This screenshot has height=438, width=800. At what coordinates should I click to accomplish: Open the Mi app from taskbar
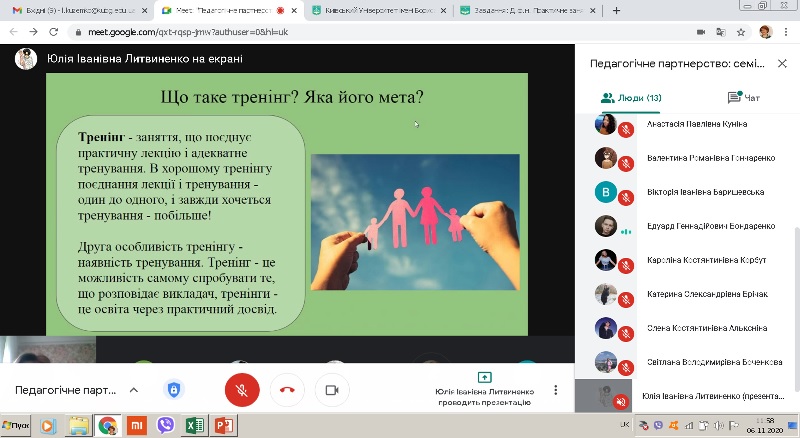click(x=137, y=425)
